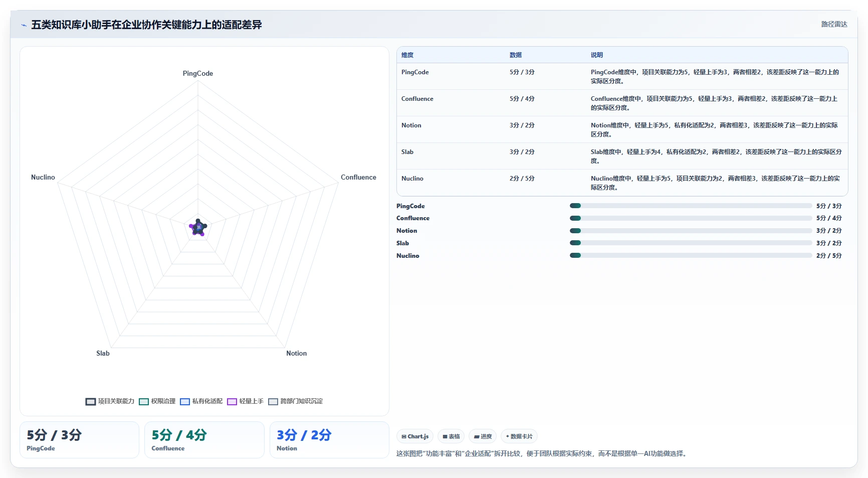
Task: Select the Confluence cell in the table
Action: [417, 99]
